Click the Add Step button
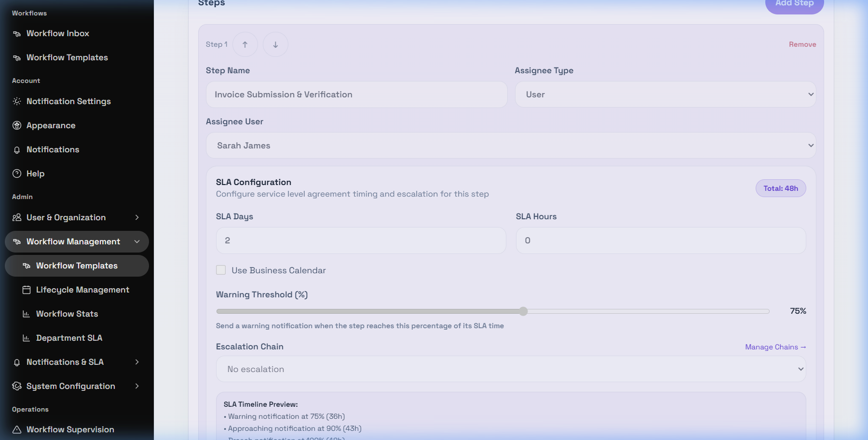Viewport: 868px width, 440px height. (794, 4)
